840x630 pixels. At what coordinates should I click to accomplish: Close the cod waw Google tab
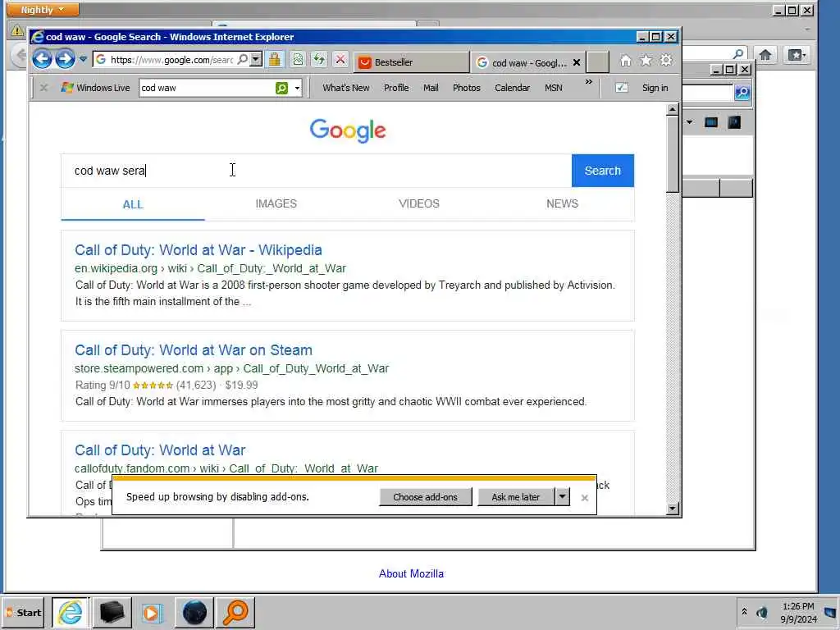tap(577, 62)
